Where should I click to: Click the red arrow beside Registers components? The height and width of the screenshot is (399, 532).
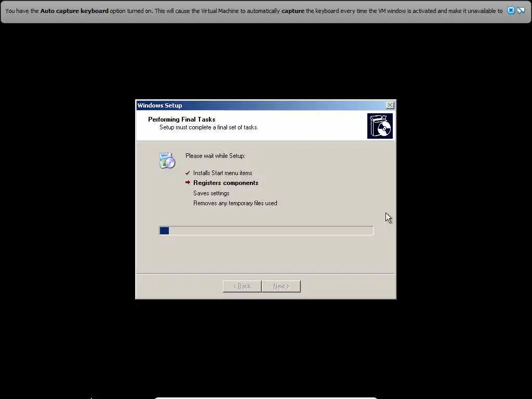(x=188, y=182)
